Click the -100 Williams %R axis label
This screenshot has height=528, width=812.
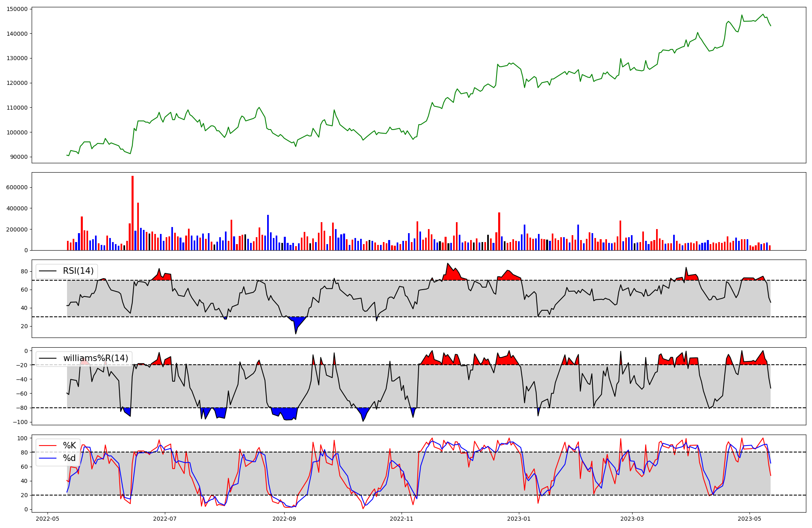pyautogui.click(x=19, y=422)
